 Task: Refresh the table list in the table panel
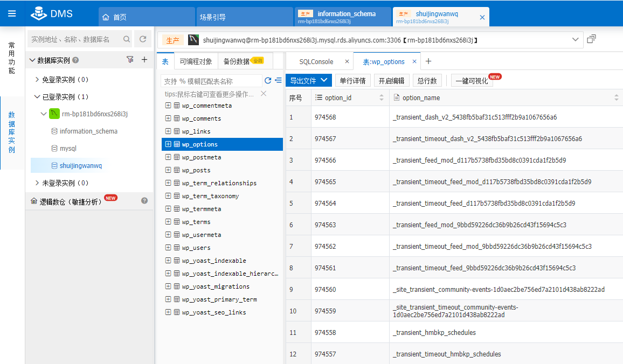point(268,81)
